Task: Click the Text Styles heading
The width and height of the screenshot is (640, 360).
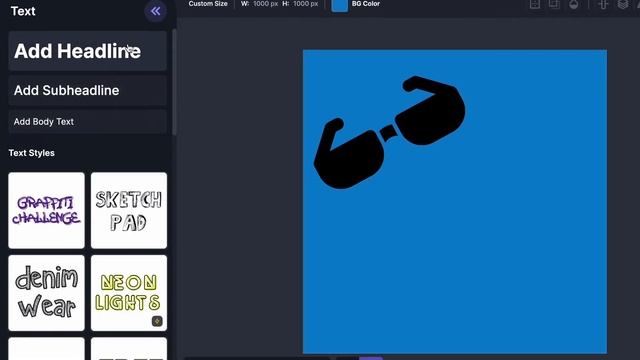Action: [32, 153]
